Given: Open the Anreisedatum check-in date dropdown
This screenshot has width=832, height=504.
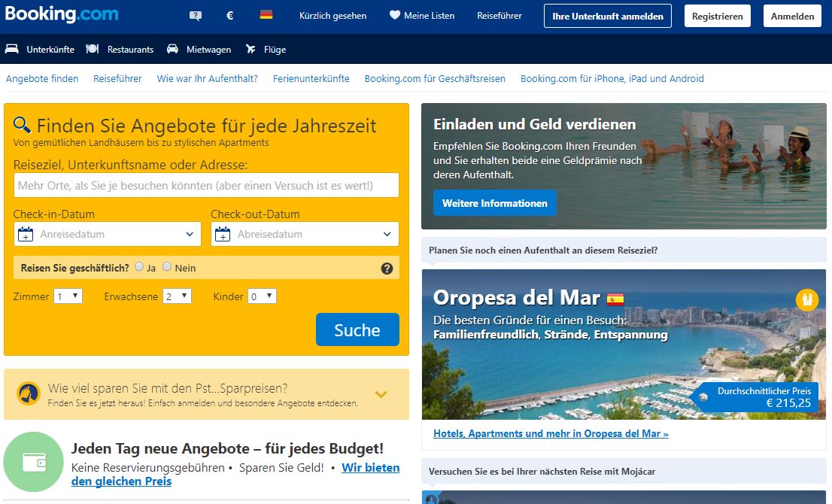Looking at the screenshot, I should [108, 234].
